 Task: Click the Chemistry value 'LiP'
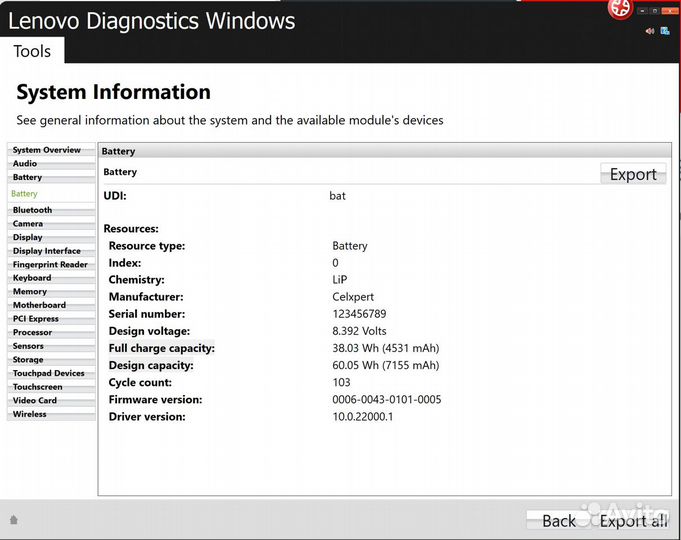click(340, 280)
